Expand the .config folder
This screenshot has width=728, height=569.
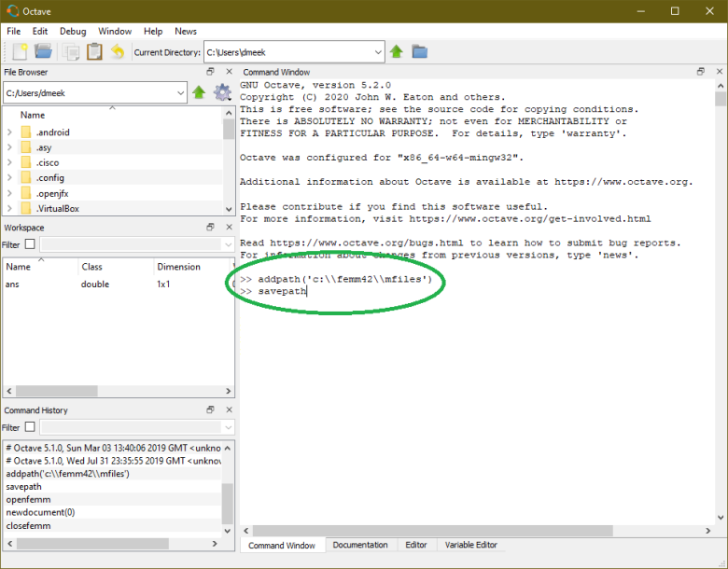(9, 178)
